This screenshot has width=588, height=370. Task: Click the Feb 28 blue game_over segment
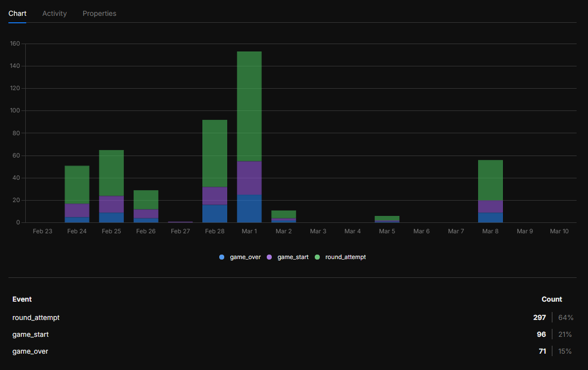pos(215,213)
